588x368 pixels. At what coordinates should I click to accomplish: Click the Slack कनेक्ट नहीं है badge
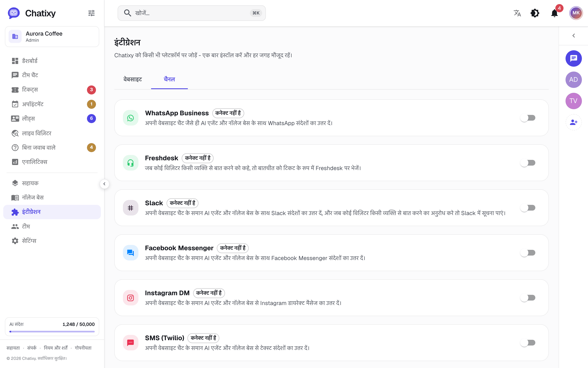point(182,203)
